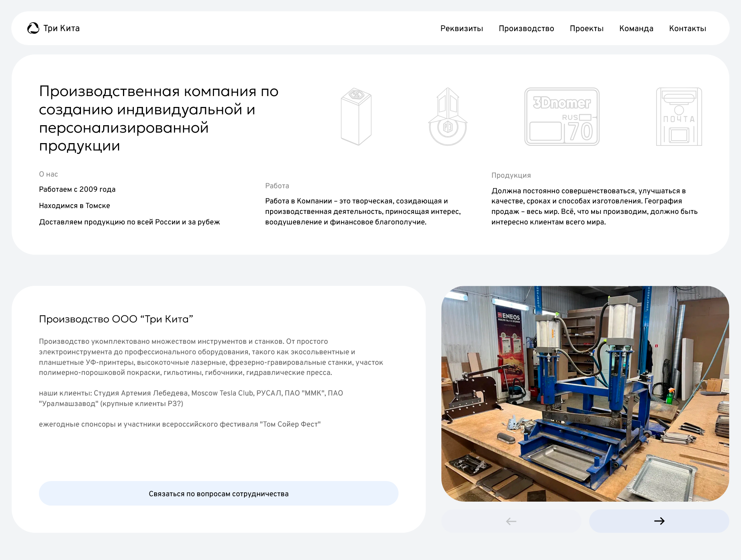This screenshot has width=741, height=560.
Task: Click the Работа section label
Action: click(x=277, y=186)
